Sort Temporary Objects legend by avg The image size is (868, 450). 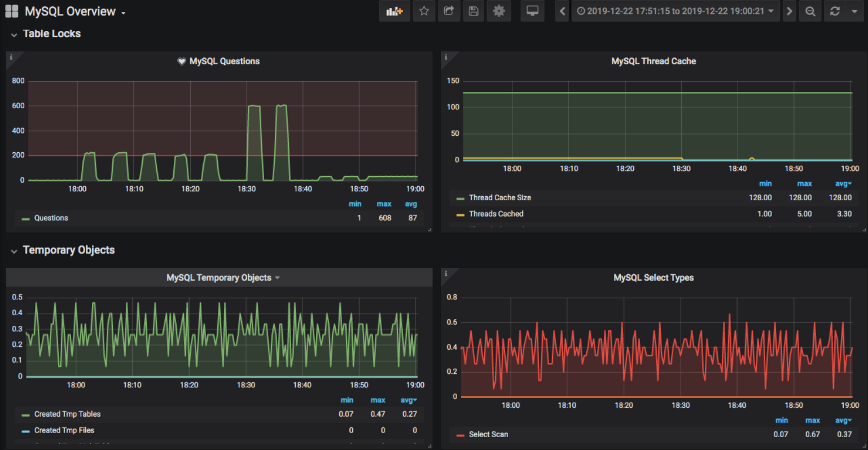pos(409,400)
